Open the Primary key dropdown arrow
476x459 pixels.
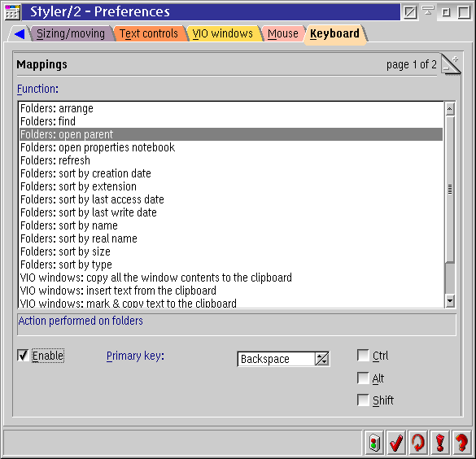pyautogui.click(x=321, y=359)
